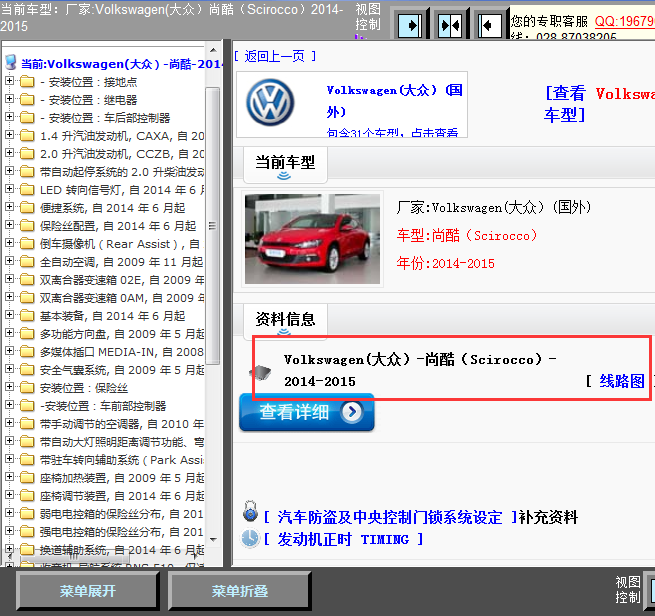Click the arrow icon on 查看详细 button
This screenshot has width=655, height=616.
click(352, 412)
